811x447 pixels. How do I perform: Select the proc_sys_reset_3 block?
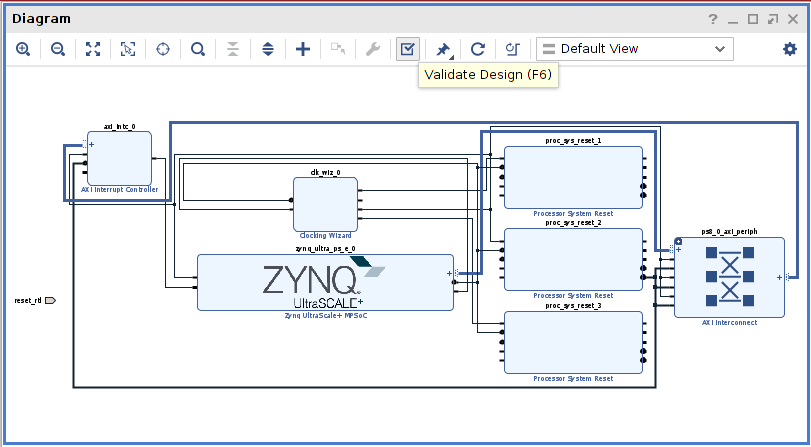point(573,342)
